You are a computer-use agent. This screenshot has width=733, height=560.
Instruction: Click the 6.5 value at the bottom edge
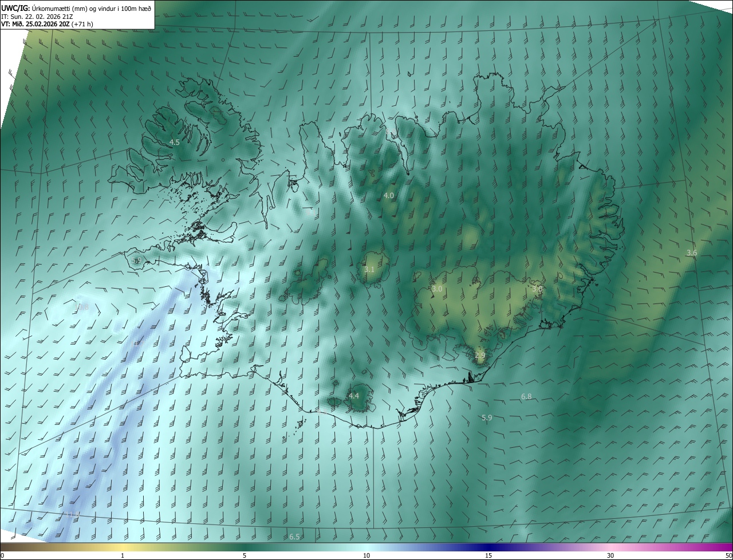294,537
